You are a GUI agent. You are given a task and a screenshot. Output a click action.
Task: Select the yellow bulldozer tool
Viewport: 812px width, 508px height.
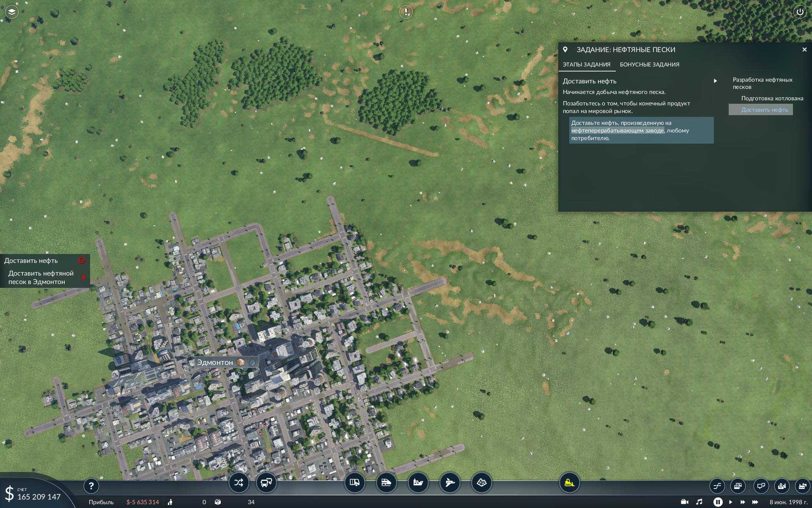point(569,483)
